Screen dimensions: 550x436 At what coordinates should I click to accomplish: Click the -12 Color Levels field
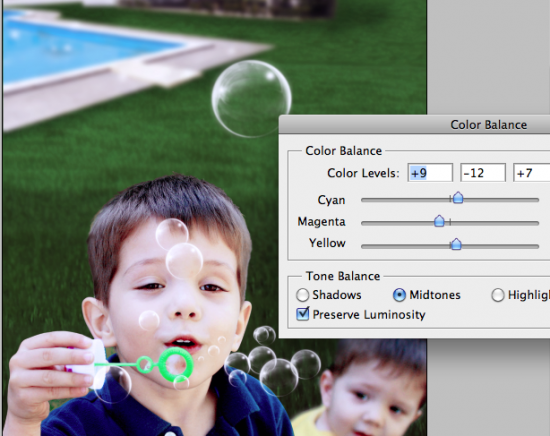tap(483, 173)
